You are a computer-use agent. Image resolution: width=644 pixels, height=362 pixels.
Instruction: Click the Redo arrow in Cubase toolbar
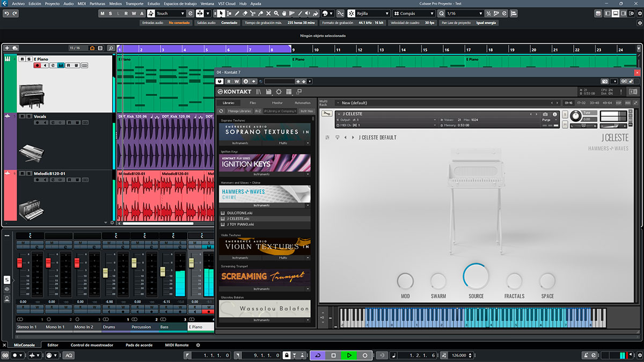tap(14, 13)
